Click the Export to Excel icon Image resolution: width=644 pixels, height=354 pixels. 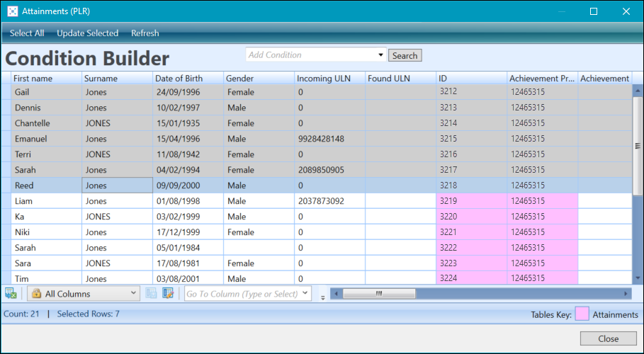[11, 293]
